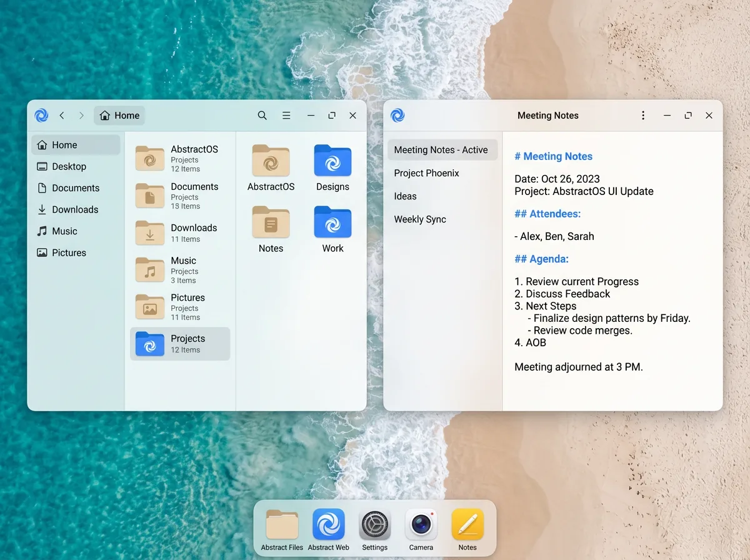Click the '## Attendees:' heading
Screen dimensions: 750x560
pos(547,214)
